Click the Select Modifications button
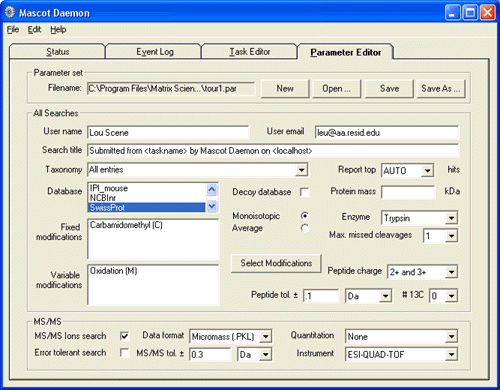 (276, 263)
